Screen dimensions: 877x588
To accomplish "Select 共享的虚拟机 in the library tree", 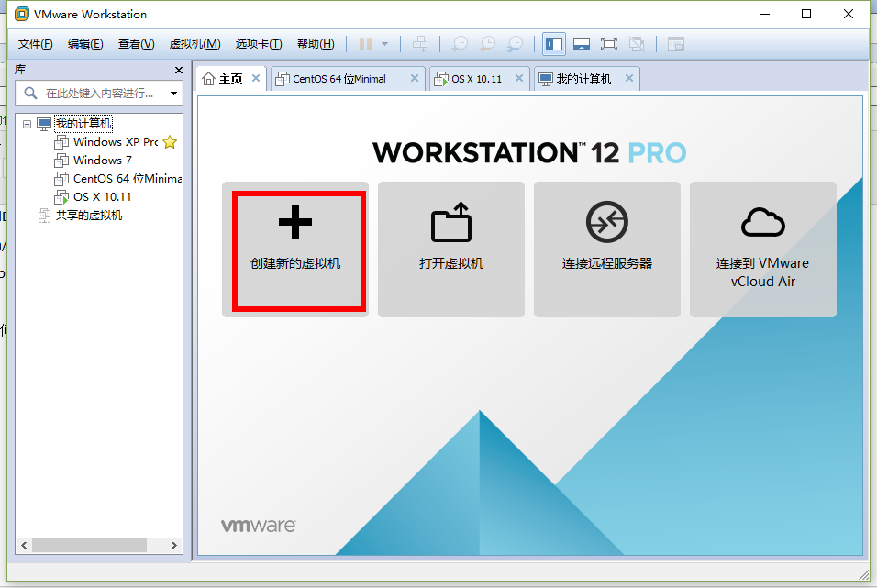I will tap(89, 216).
